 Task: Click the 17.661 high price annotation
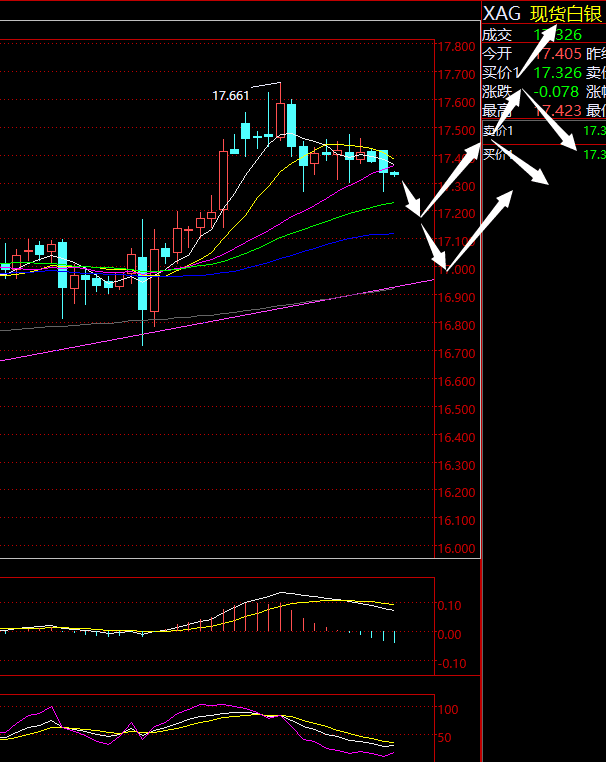[x=231, y=96]
